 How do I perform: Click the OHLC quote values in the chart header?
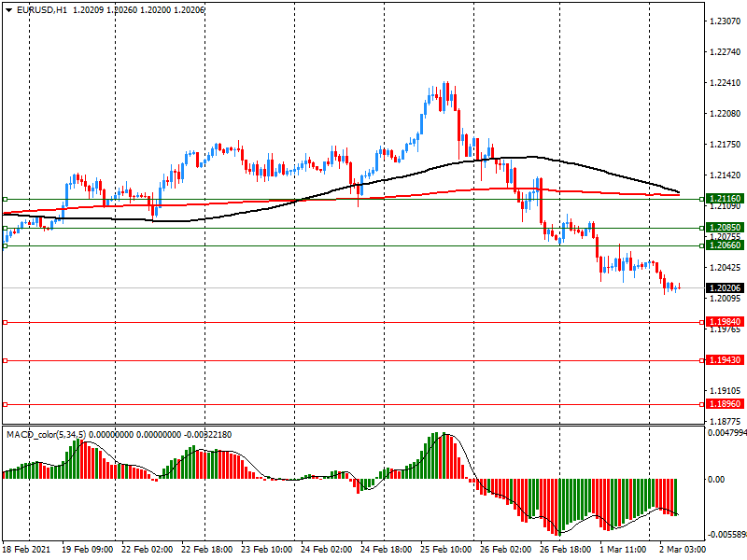138,10
